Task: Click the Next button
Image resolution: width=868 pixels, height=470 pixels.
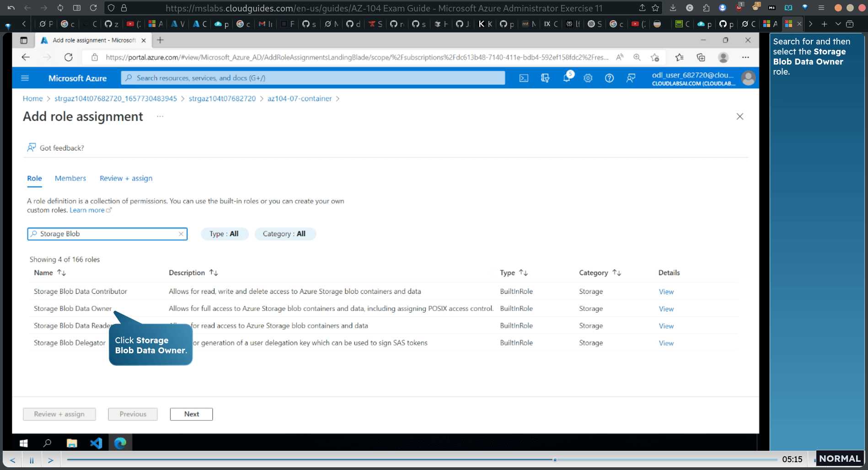Action: [191, 414]
